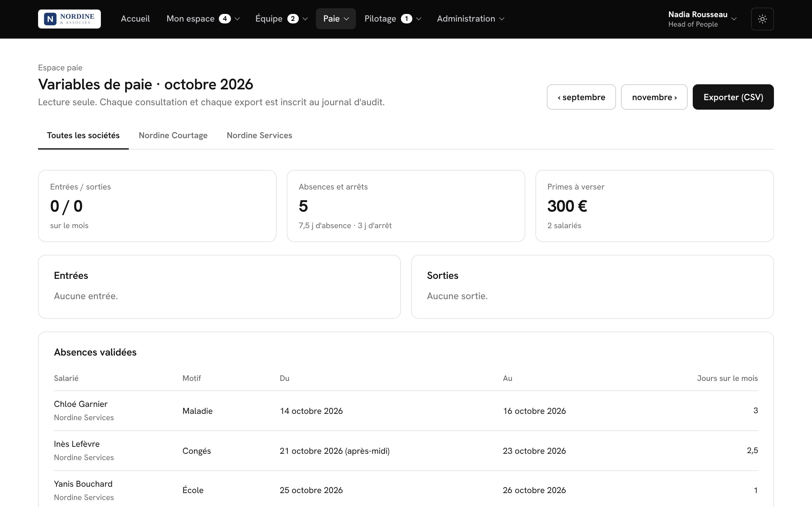Open the Paie dropdown menu
The height and width of the screenshot is (507, 812).
tap(336, 19)
